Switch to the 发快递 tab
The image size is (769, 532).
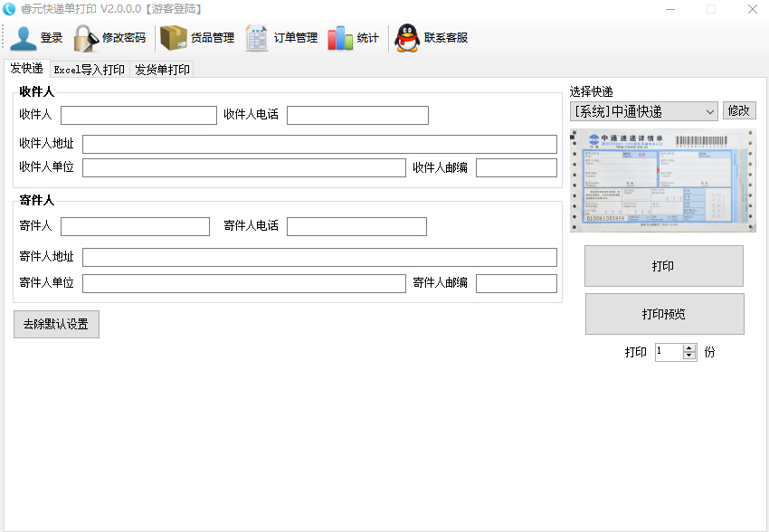pyautogui.click(x=26, y=68)
